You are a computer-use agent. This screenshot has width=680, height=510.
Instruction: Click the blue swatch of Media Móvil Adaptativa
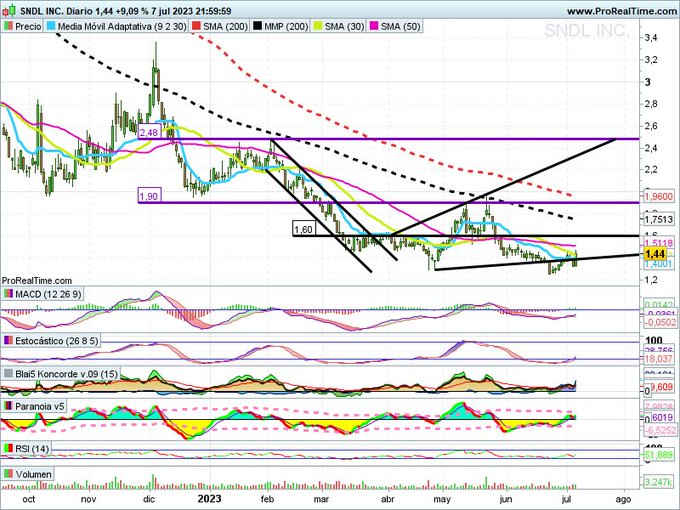[x=51, y=26]
